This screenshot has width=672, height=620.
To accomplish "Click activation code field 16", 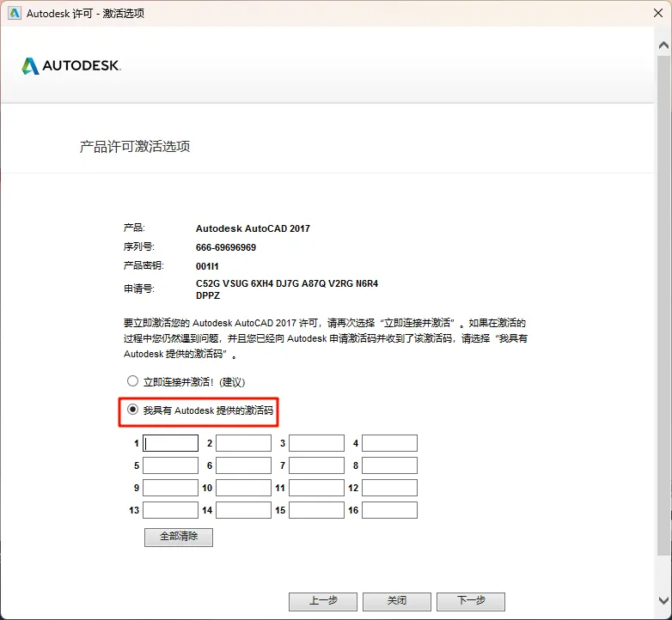I will point(389,510).
